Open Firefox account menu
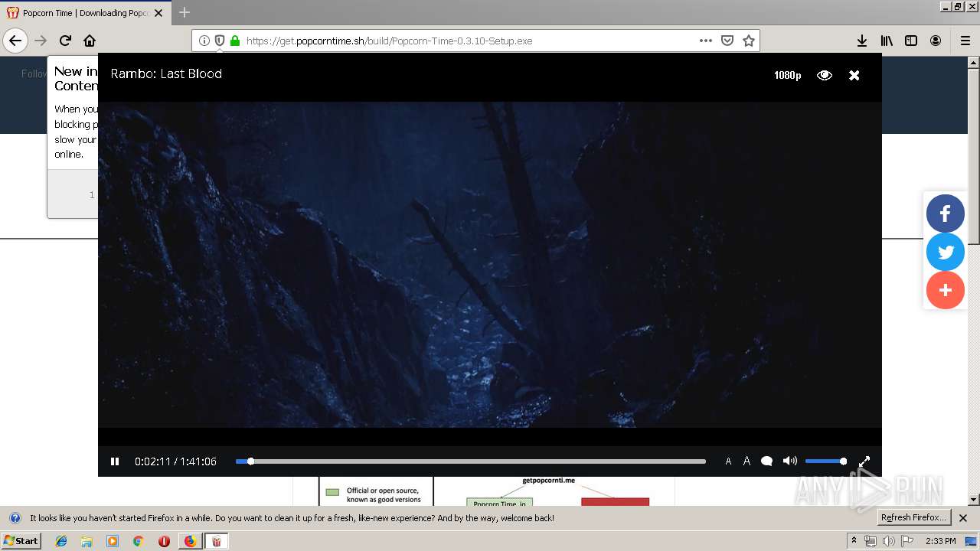This screenshot has width=980, height=551. [x=936, y=41]
